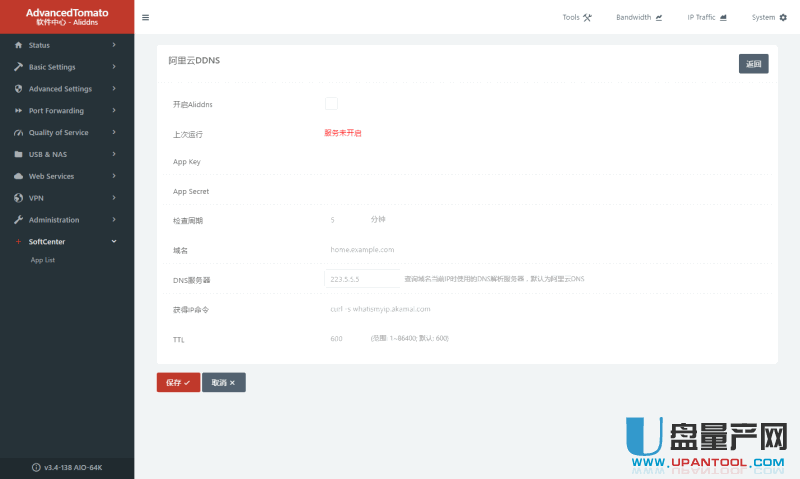Image resolution: width=800 pixels, height=479 pixels.
Task: Click the hamburger menu toggle icon
Action: (x=146, y=17)
